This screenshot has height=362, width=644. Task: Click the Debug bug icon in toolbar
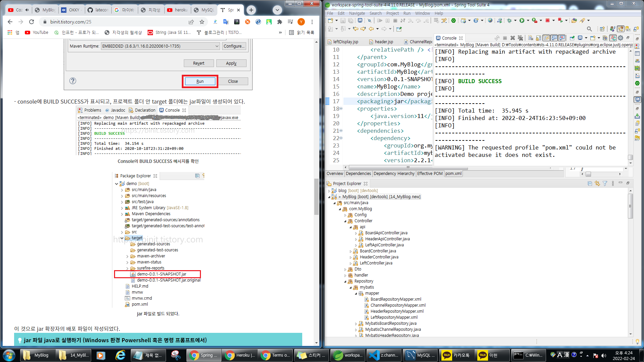(x=509, y=21)
